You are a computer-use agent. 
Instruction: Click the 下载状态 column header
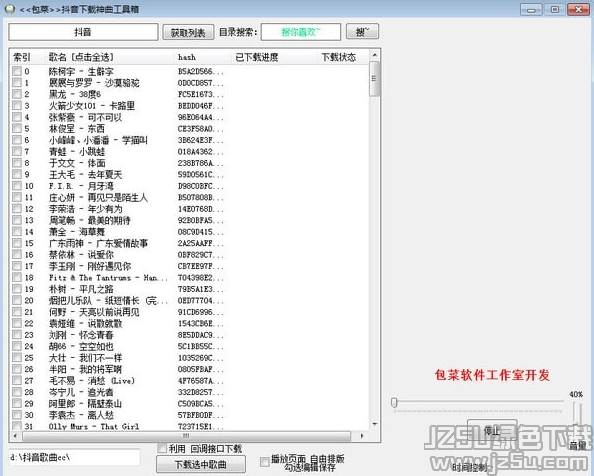pyautogui.click(x=342, y=57)
